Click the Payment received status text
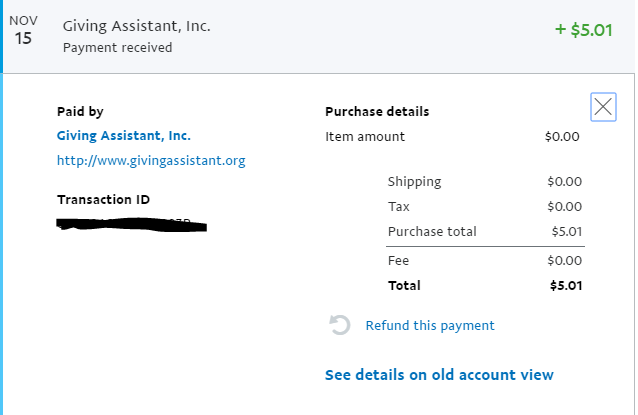638x415 pixels. tap(117, 47)
